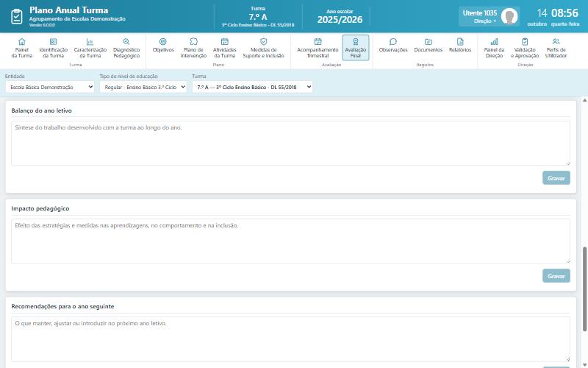Expand Tipo de nível de educação dropdown

tap(143, 87)
